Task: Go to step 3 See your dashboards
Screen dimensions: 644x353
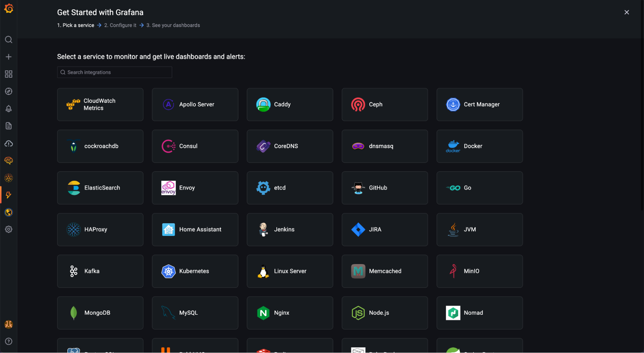Action: (173, 25)
